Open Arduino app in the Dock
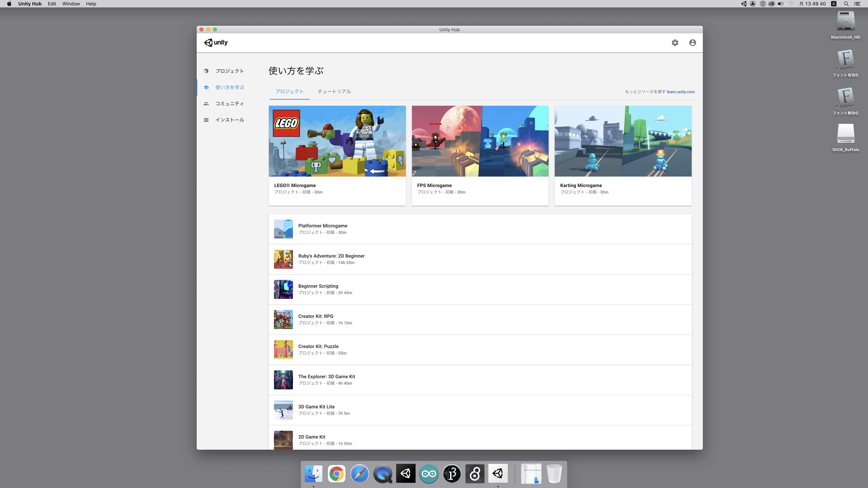 click(x=429, y=474)
